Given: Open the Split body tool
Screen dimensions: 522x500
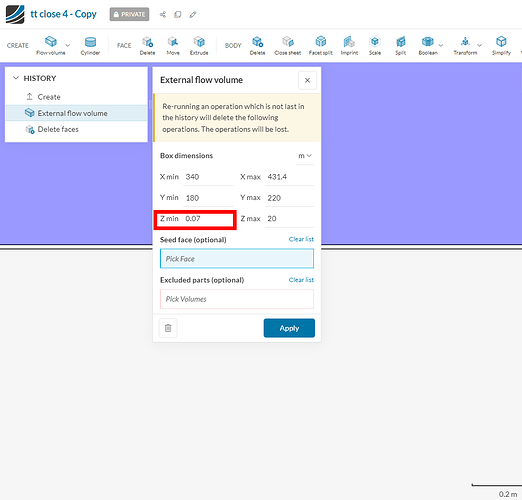Looking at the screenshot, I should click(401, 45).
